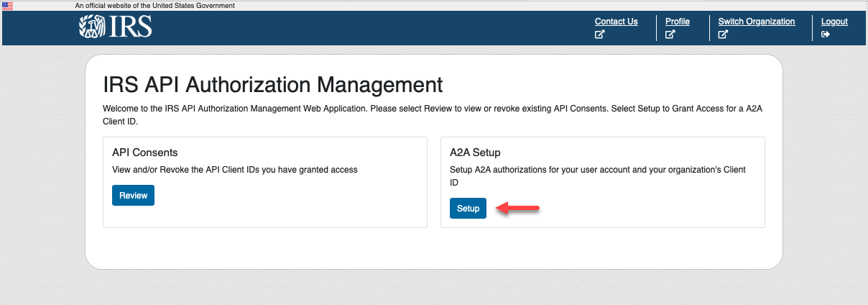Click the official US Government website banner text
868x305 pixels.
[x=154, y=6]
